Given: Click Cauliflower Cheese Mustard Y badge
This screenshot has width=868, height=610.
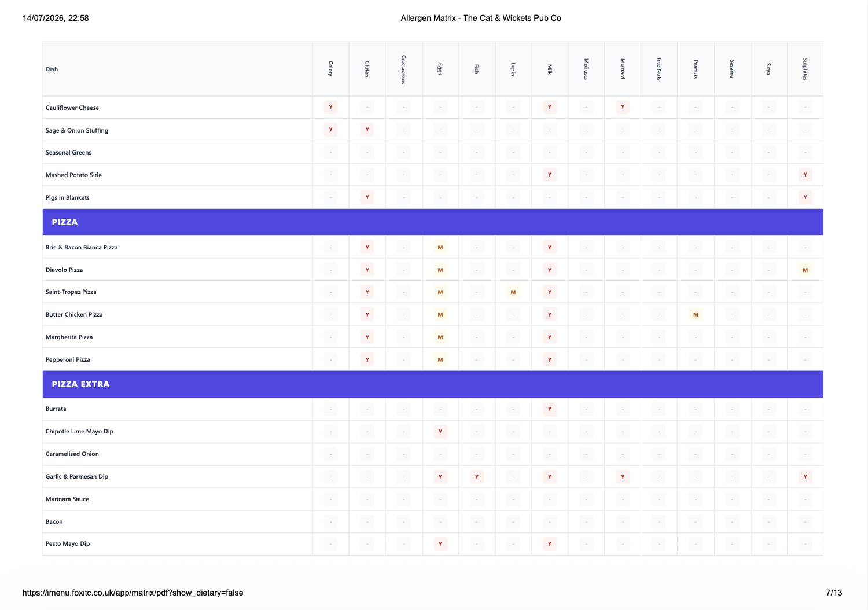Looking at the screenshot, I should [x=623, y=107].
